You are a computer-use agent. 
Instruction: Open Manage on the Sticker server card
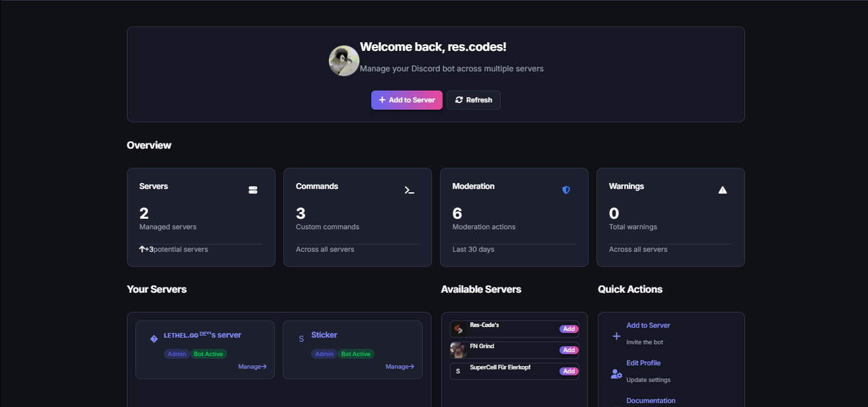tap(400, 366)
